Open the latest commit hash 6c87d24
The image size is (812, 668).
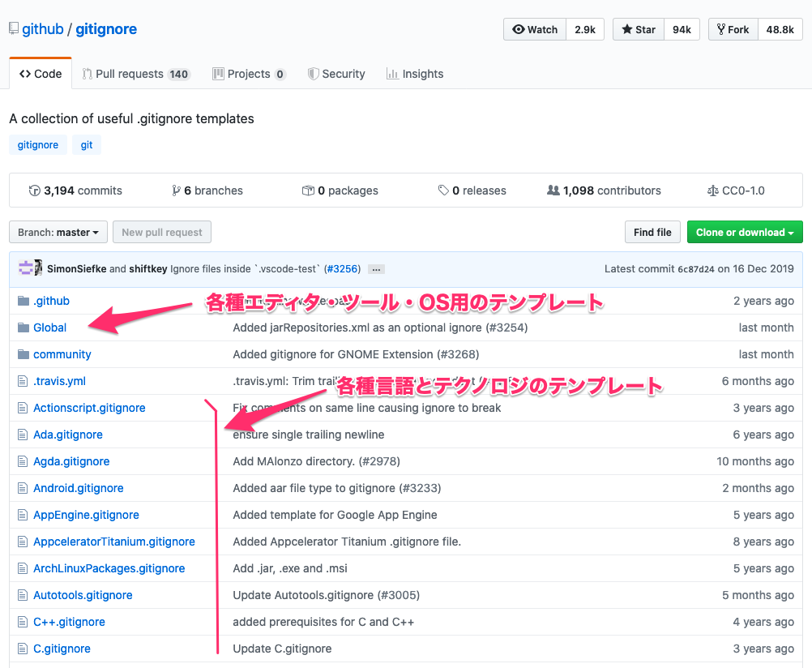(696, 269)
